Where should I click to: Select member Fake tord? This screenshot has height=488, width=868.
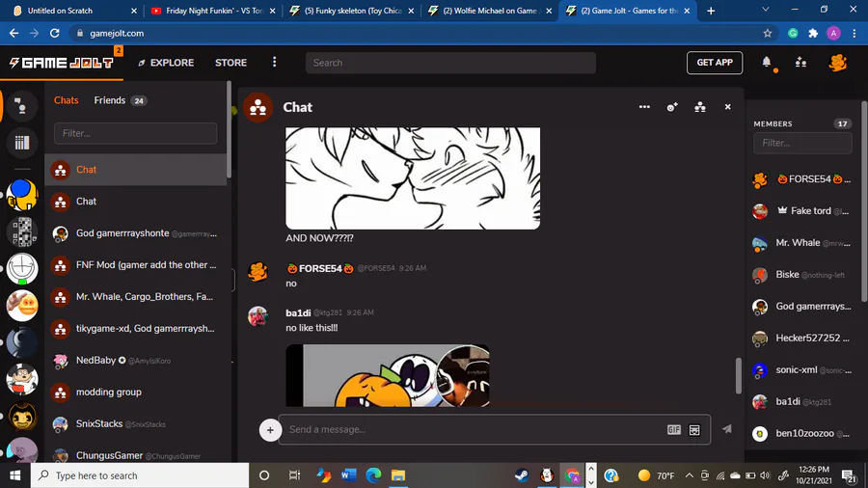pyautogui.click(x=801, y=211)
